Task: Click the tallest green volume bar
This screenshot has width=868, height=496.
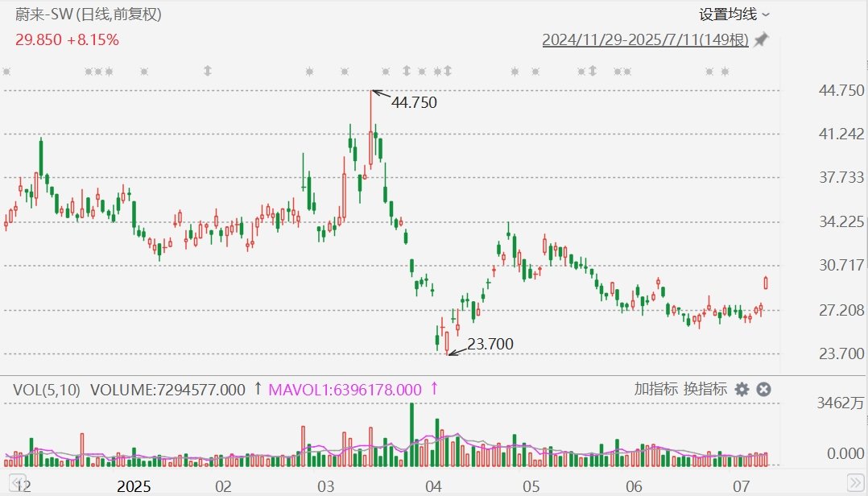Action: coord(411,434)
